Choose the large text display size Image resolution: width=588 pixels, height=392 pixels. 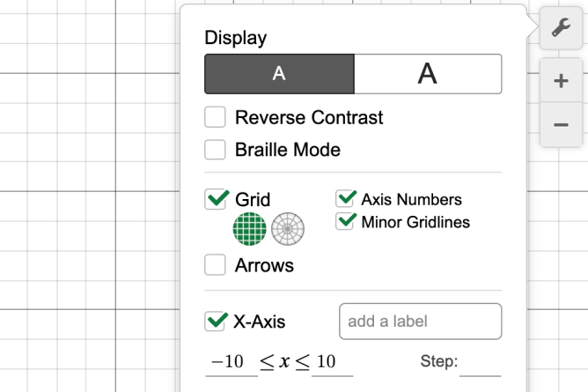click(428, 74)
